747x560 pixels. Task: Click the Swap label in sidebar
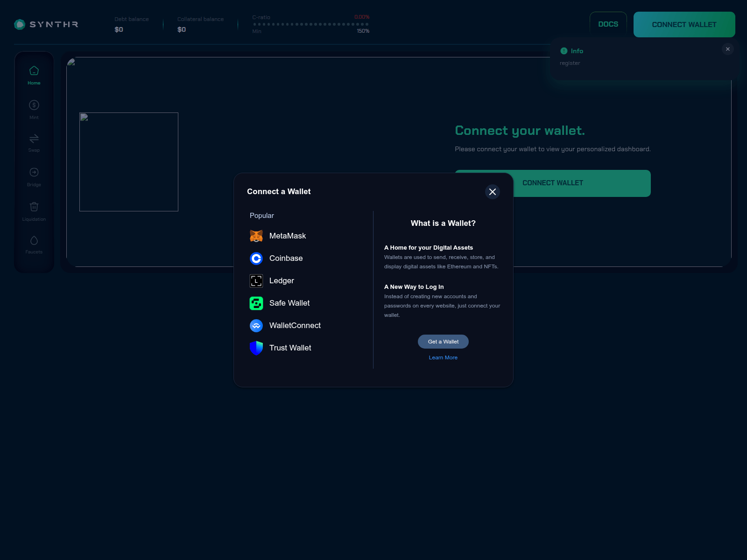(34, 150)
